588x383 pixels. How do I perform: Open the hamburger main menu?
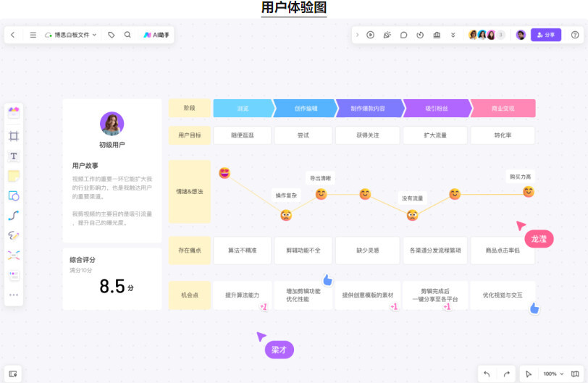[33, 35]
